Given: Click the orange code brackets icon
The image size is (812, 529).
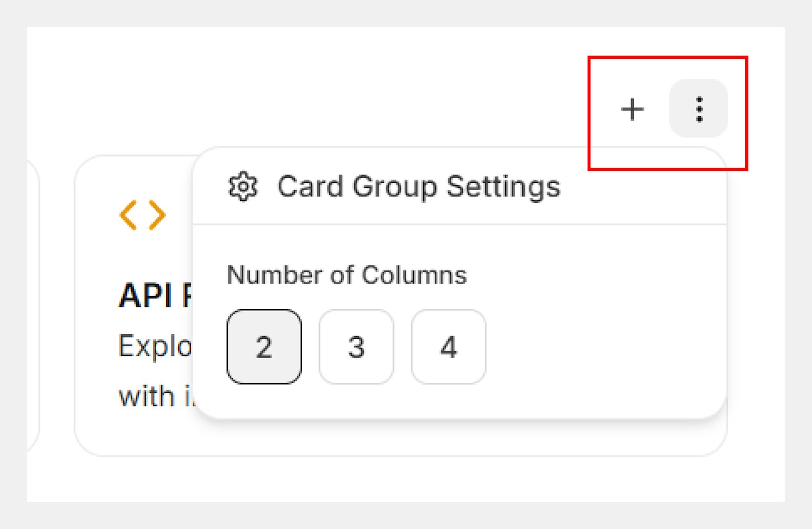Looking at the screenshot, I should (142, 215).
